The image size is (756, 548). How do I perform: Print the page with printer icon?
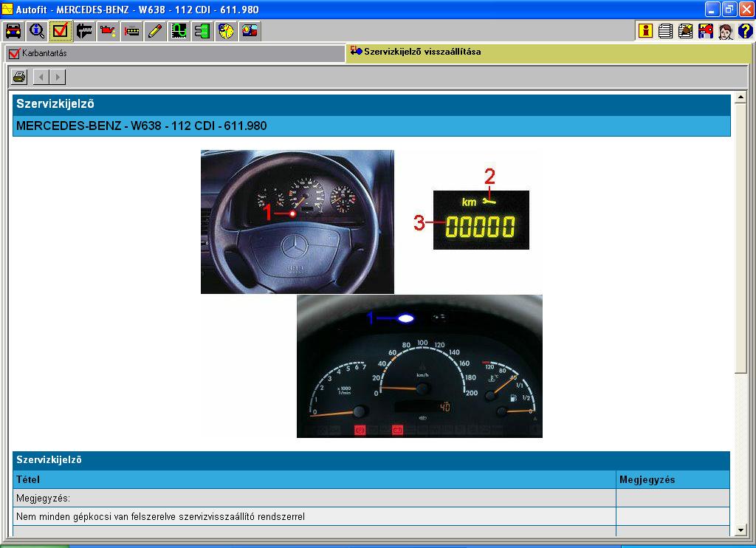pyautogui.click(x=20, y=77)
